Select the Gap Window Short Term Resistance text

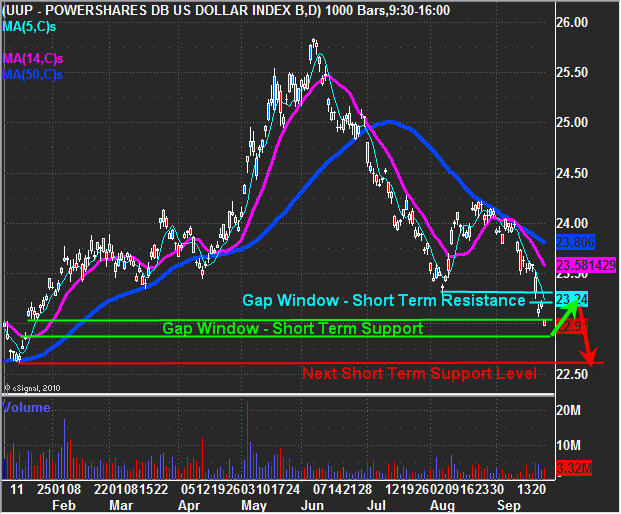coord(384,301)
